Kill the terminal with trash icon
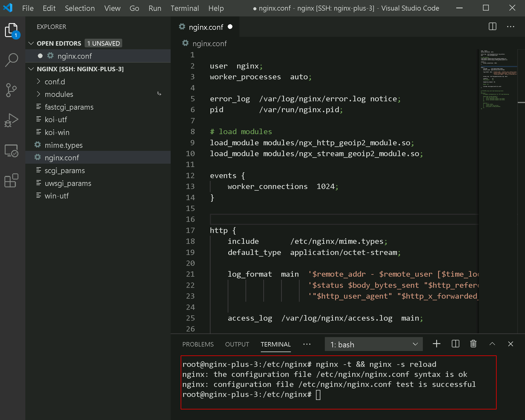Viewport: 525px width, 420px height. [x=473, y=344]
